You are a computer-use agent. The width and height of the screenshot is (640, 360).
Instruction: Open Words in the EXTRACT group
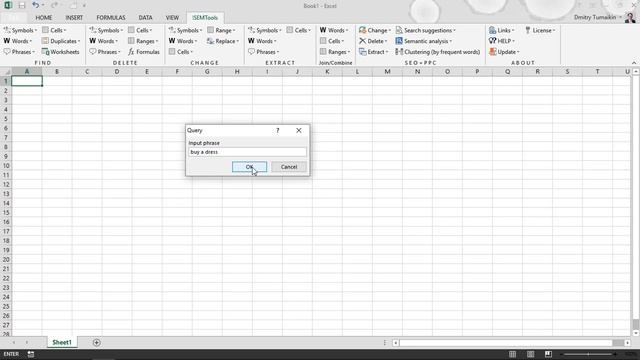[x=262, y=41]
